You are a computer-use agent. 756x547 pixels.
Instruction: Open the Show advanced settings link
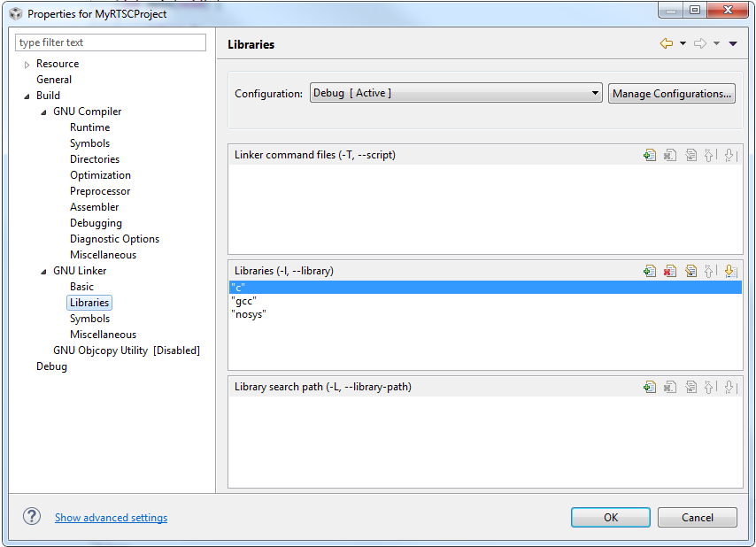tap(111, 517)
